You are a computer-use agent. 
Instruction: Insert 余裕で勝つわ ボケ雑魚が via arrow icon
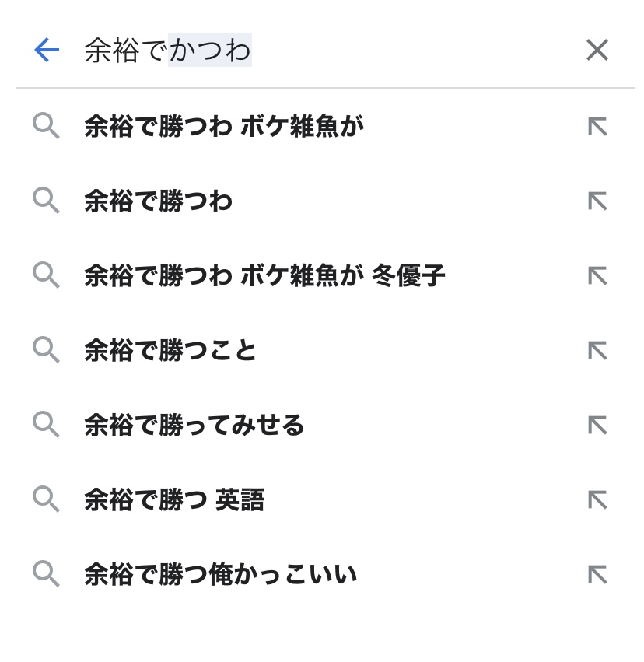[x=597, y=126]
